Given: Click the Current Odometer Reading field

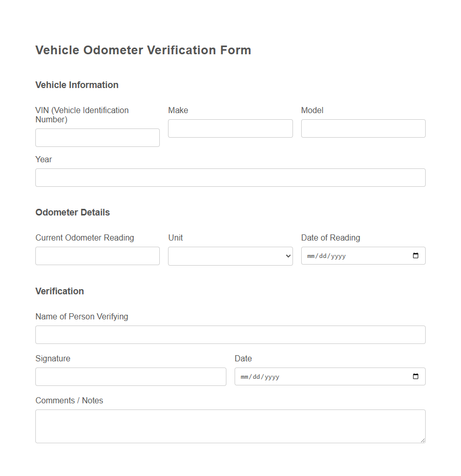Looking at the screenshot, I should click(97, 255).
